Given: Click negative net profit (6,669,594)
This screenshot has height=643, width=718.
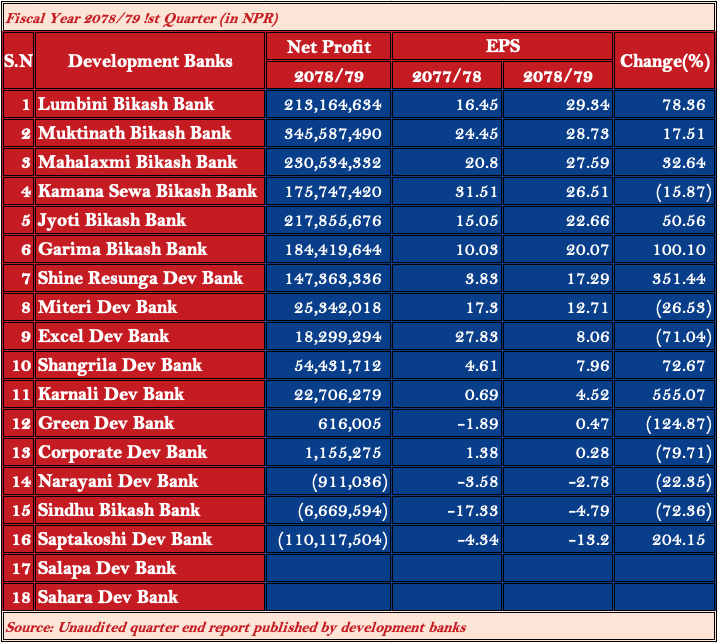Looking at the screenshot, I should [x=328, y=510].
